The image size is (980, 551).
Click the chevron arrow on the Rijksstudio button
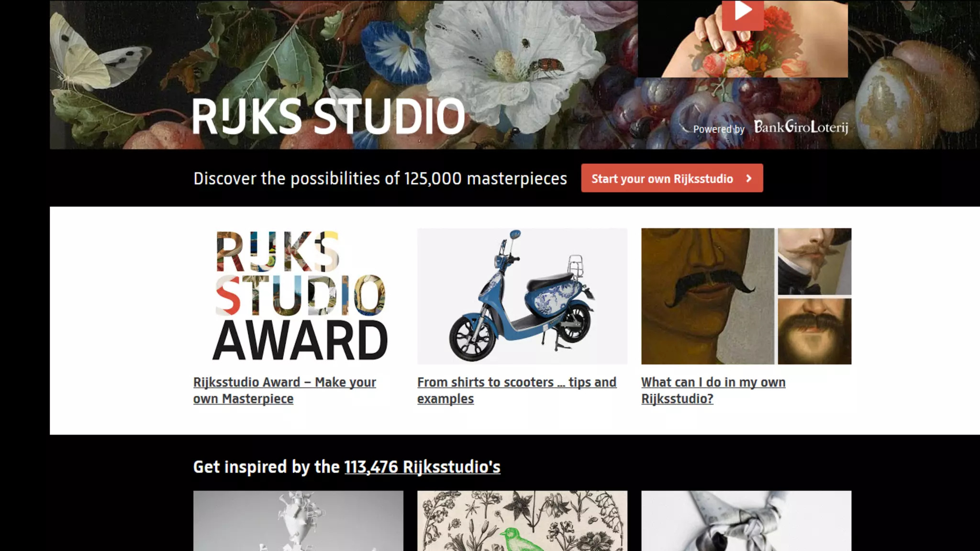pyautogui.click(x=749, y=178)
